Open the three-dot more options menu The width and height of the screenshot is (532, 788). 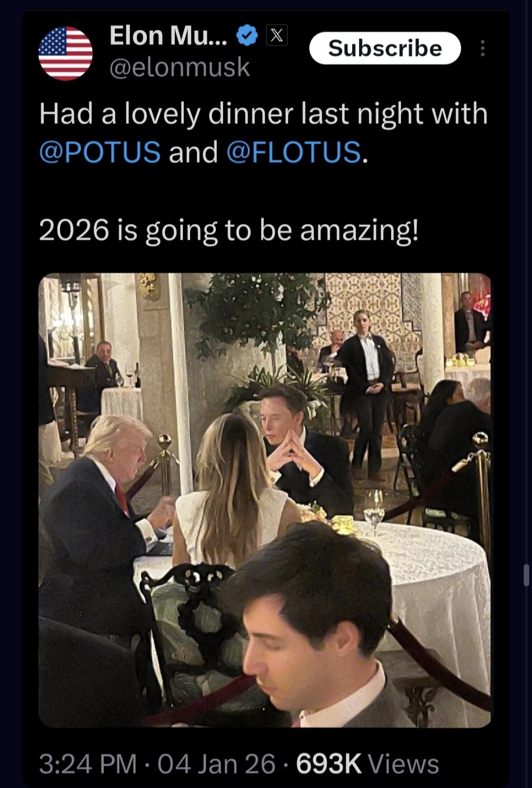tap(482, 48)
